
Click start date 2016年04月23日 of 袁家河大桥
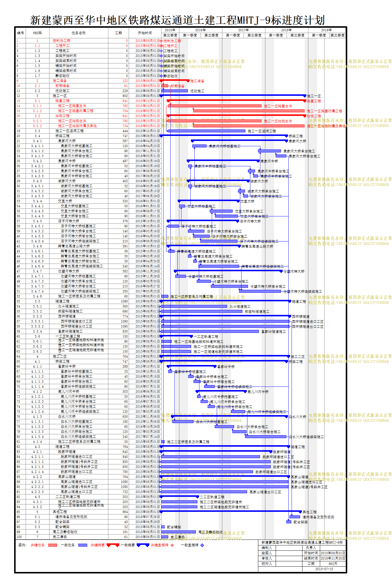coord(148,141)
